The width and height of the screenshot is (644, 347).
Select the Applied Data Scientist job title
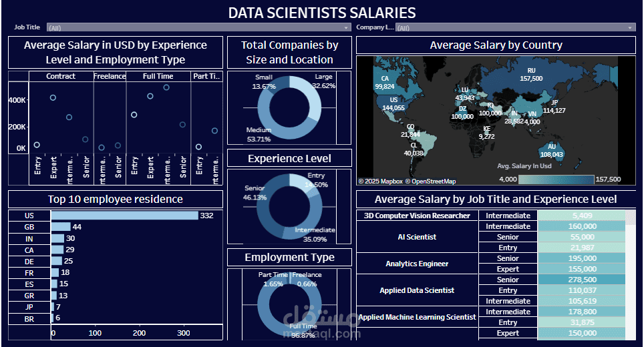(x=417, y=290)
